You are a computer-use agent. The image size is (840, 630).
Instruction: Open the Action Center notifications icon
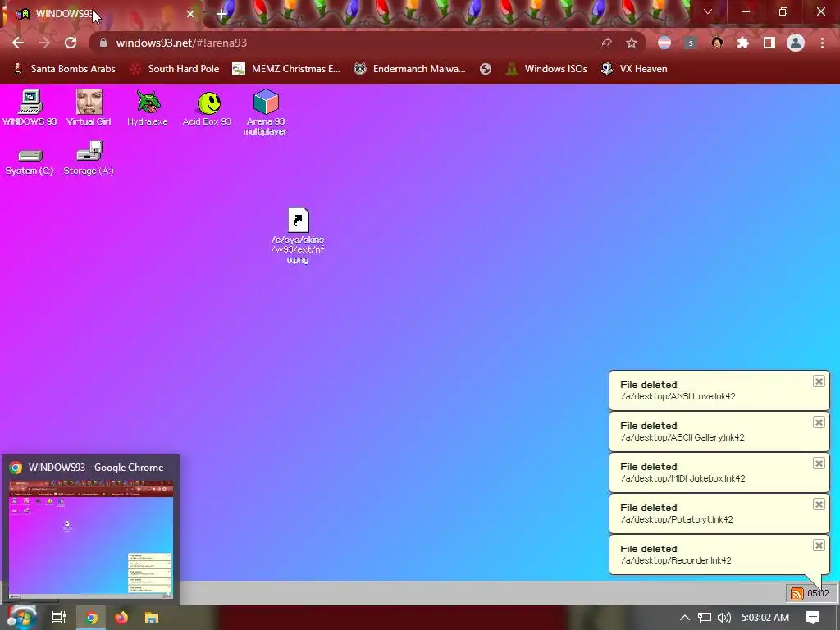[813, 618]
